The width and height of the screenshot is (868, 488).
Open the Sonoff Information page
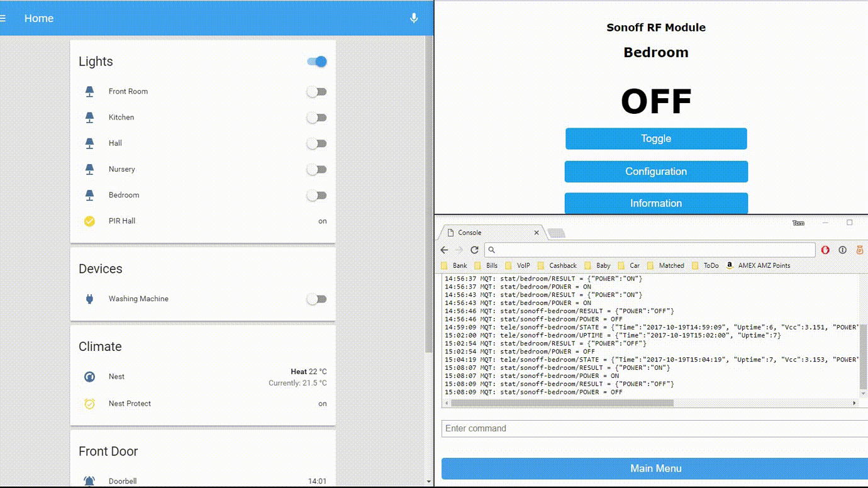tap(656, 203)
